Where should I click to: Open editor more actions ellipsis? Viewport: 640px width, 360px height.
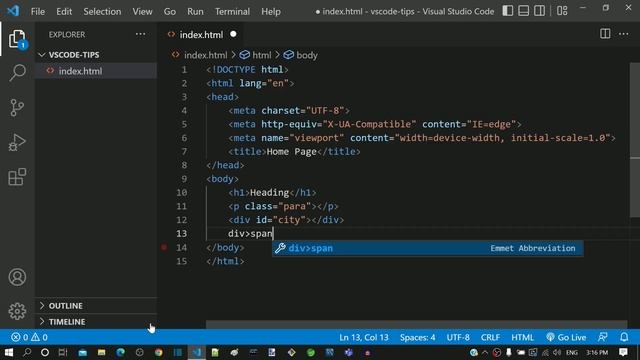click(624, 34)
